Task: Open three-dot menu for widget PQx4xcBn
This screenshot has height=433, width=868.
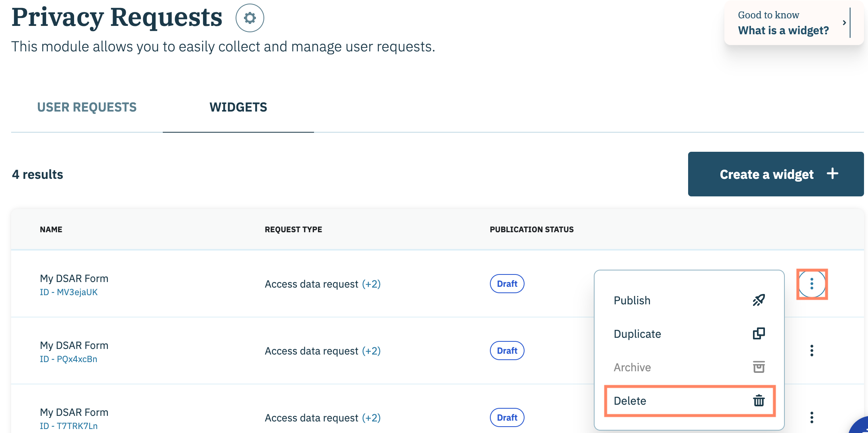Action: point(811,351)
